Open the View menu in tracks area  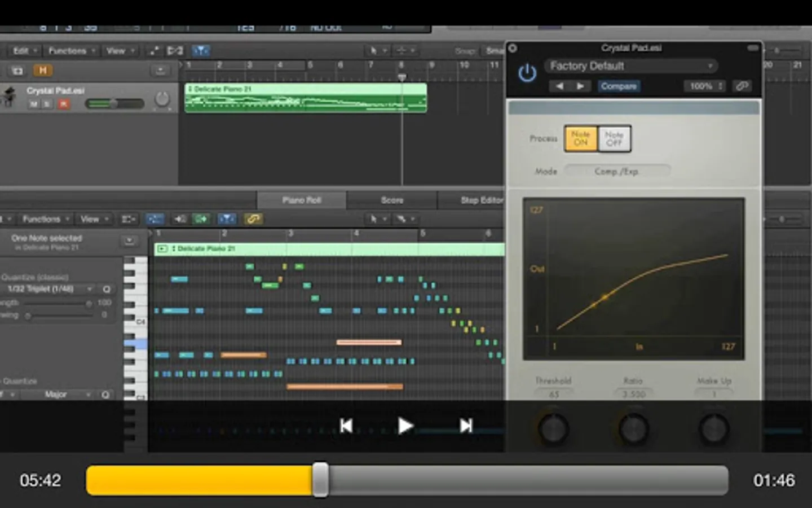120,51
